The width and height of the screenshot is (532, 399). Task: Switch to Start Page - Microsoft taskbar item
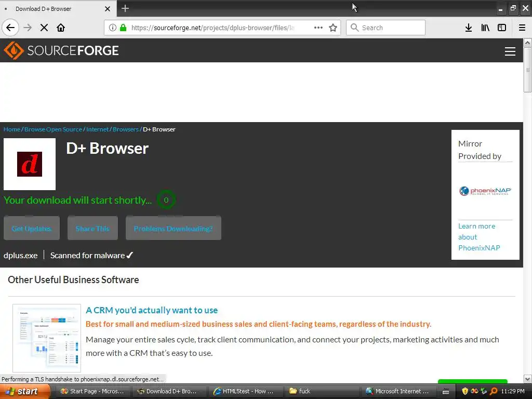(91, 391)
